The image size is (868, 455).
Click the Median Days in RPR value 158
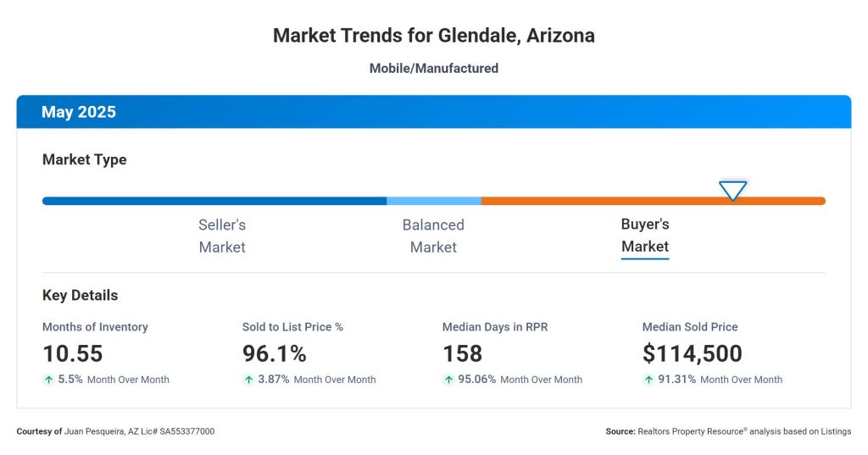tap(462, 353)
